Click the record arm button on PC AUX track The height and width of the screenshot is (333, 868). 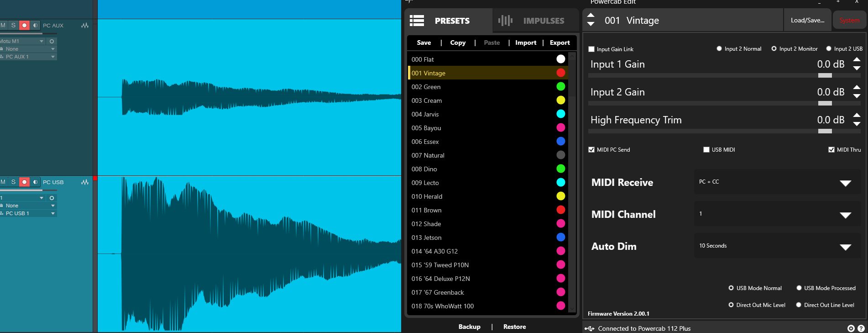pos(25,25)
